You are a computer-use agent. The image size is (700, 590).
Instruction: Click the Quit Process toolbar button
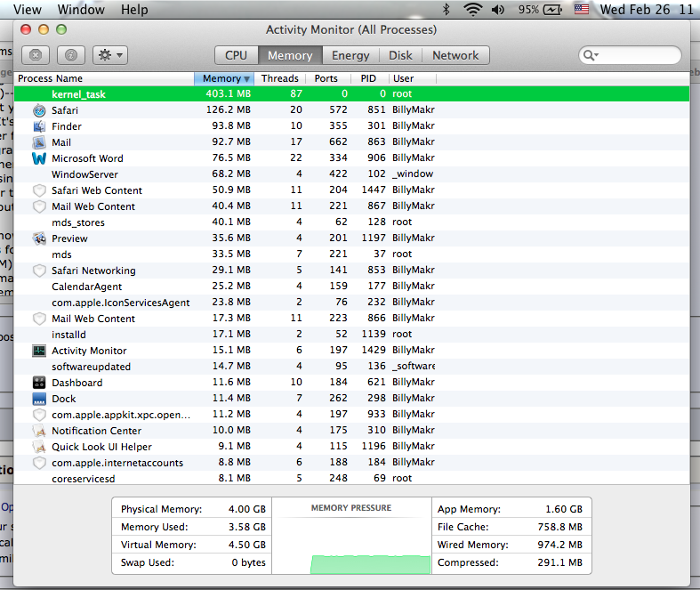pos(36,55)
